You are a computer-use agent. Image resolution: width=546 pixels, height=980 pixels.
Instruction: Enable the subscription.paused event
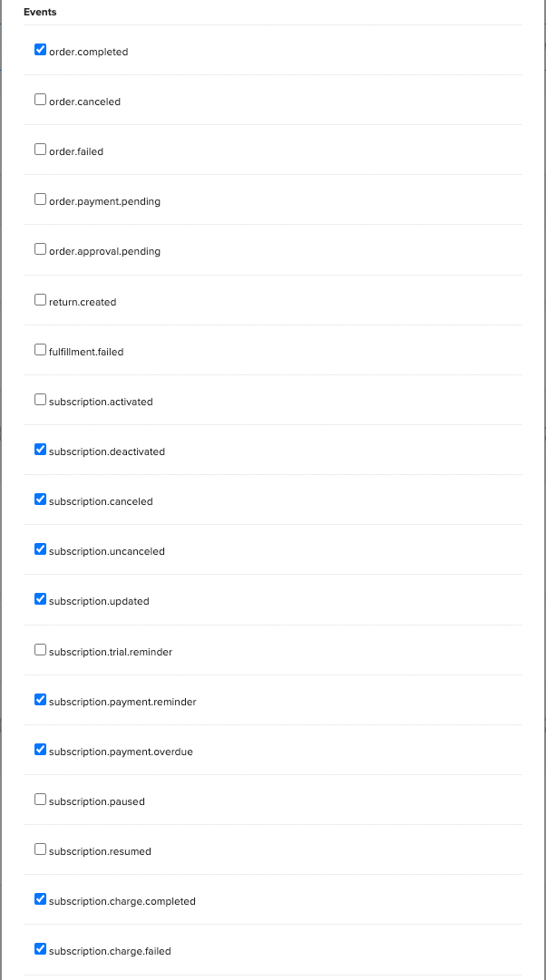40,800
